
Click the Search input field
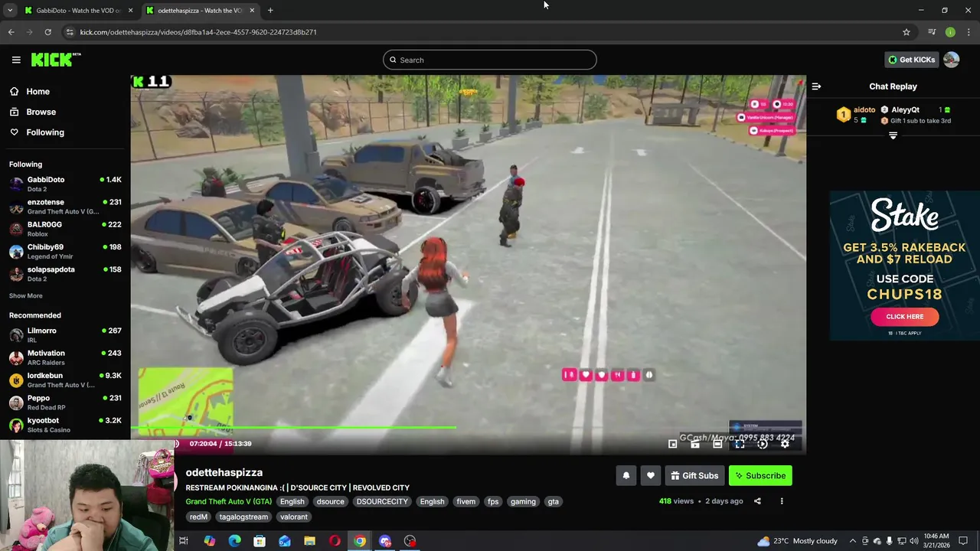point(490,60)
